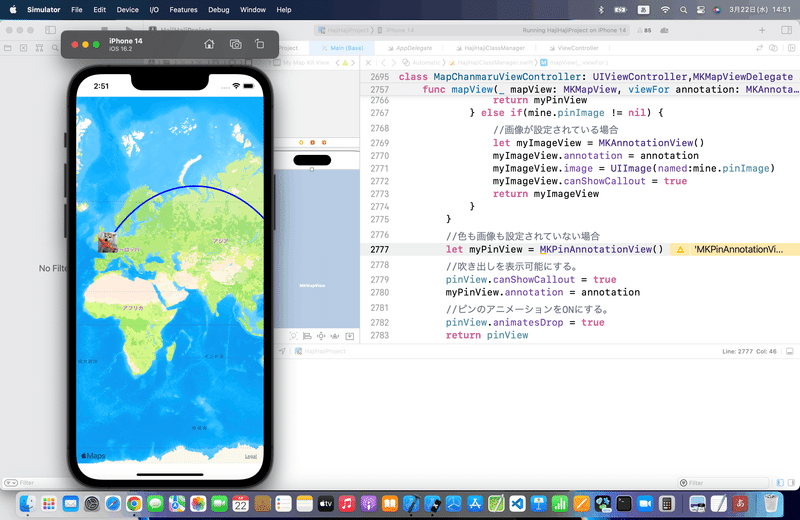Click the yellow warning icon on line 2777
The image size is (800, 520).
coord(680,250)
